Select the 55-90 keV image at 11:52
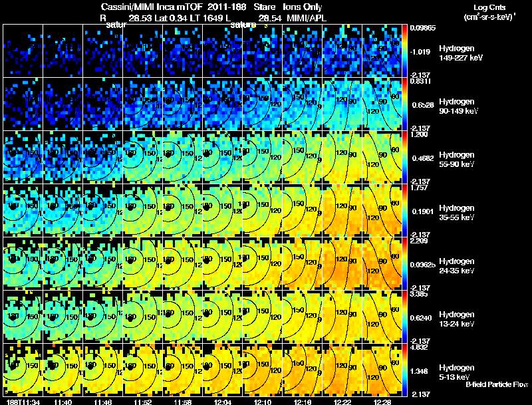 coord(143,158)
